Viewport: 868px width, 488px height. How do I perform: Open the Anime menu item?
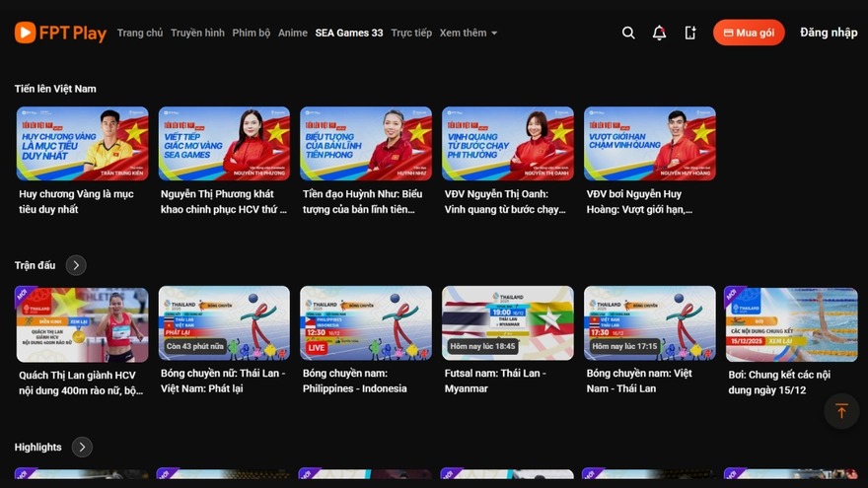tap(293, 33)
